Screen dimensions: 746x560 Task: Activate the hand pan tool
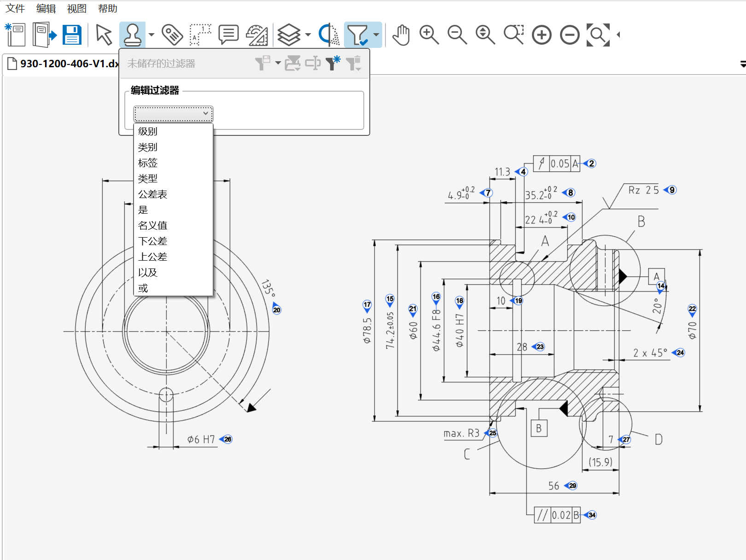pos(401,35)
